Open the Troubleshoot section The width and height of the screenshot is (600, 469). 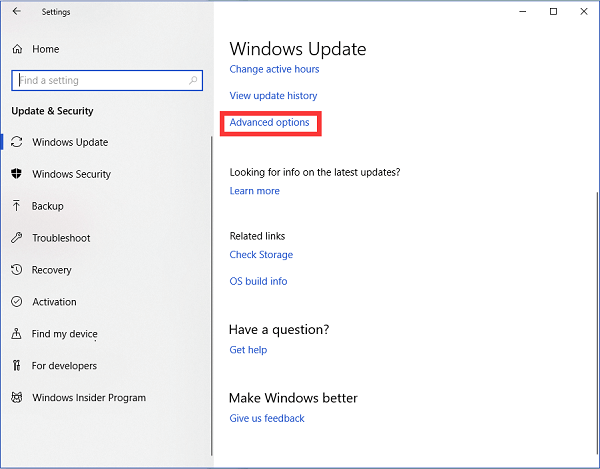[x=61, y=238]
